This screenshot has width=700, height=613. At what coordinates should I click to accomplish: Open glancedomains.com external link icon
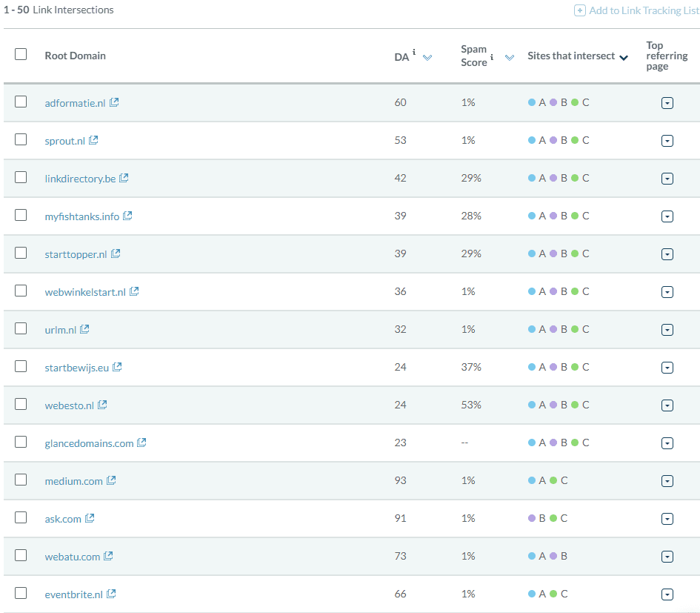click(x=142, y=443)
